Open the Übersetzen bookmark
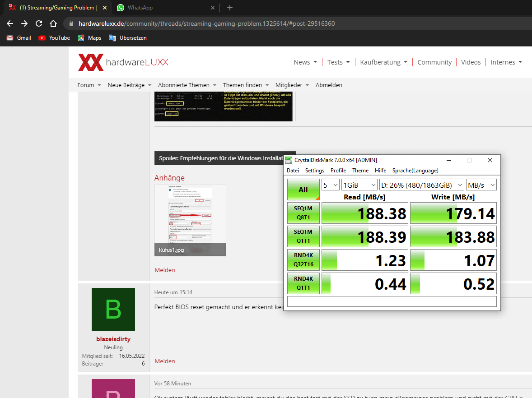 point(128,37)
